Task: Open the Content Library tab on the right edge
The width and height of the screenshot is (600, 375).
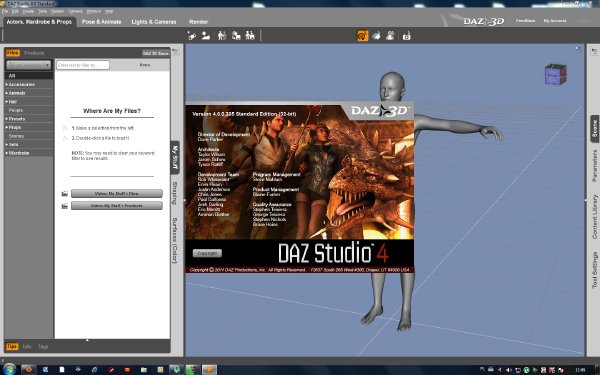Action: pos(595,217)
